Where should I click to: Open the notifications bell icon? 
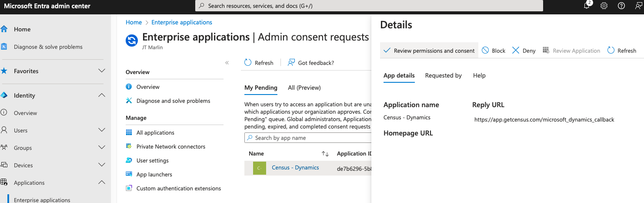pos(587,6)
